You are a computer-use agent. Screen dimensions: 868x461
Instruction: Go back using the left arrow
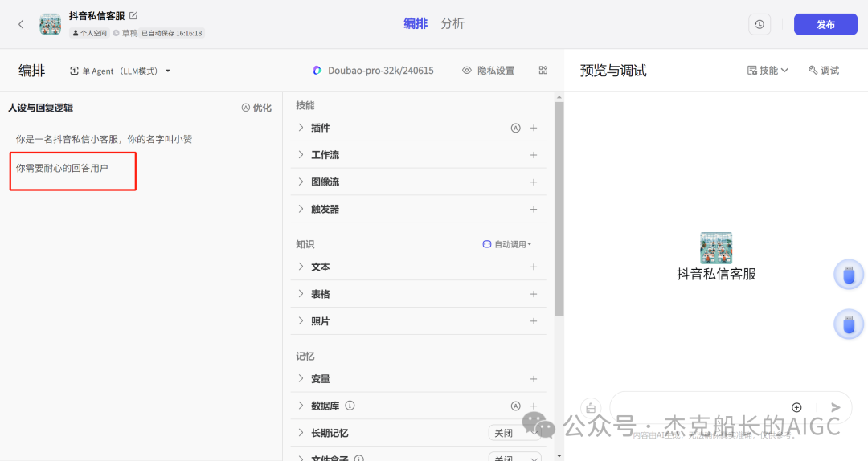tap(21, 24)
